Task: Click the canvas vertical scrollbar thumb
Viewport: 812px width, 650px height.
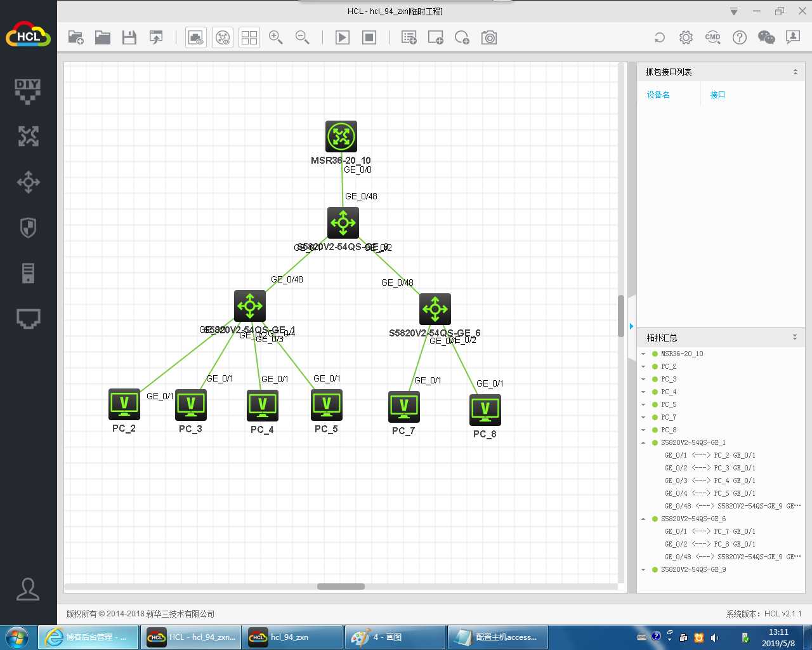Action: click(621, 315)
